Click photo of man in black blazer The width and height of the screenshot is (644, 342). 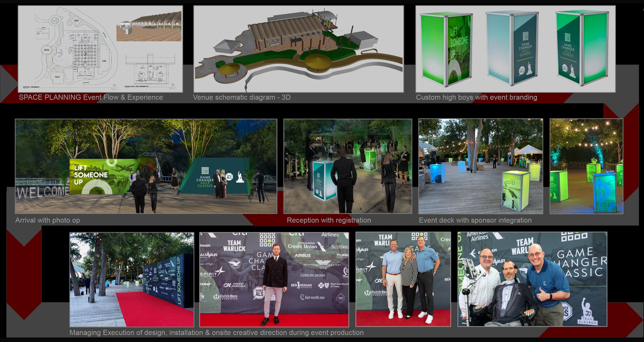(x=274, y=279)
